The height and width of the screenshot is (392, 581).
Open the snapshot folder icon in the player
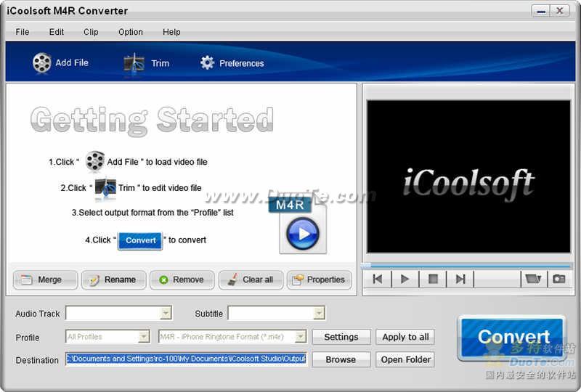pos(532,279)
